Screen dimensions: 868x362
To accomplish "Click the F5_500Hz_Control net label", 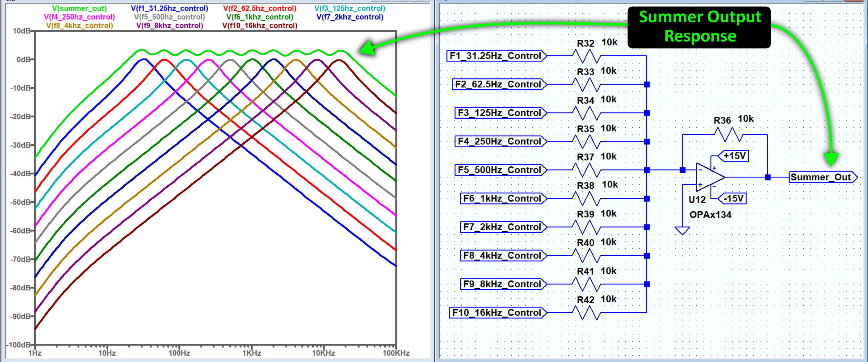I will pos(501,170).
